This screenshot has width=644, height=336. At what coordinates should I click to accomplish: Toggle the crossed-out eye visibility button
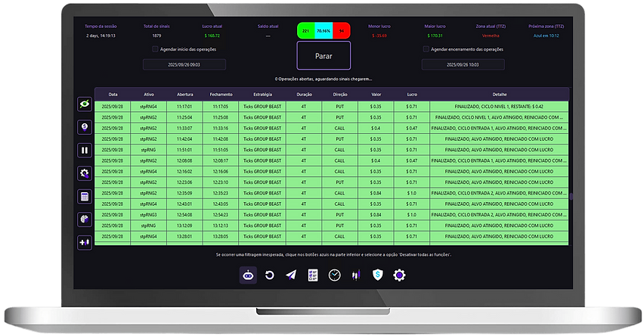coord(85,105)
